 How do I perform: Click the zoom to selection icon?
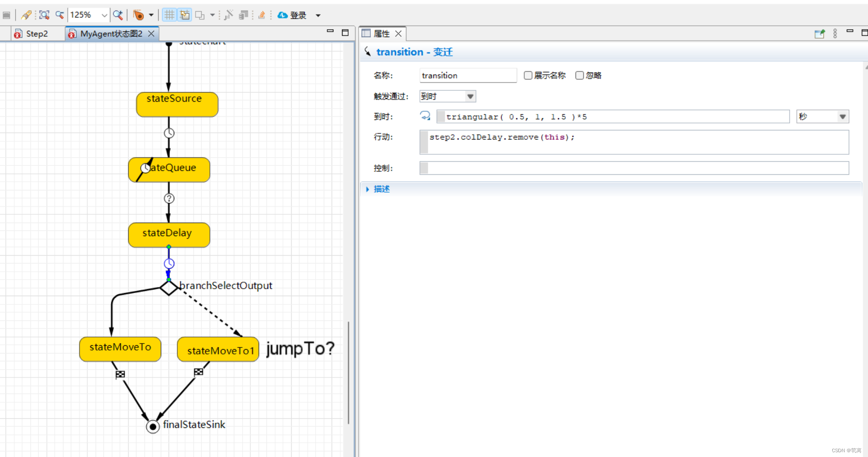[x=44, y=14]
